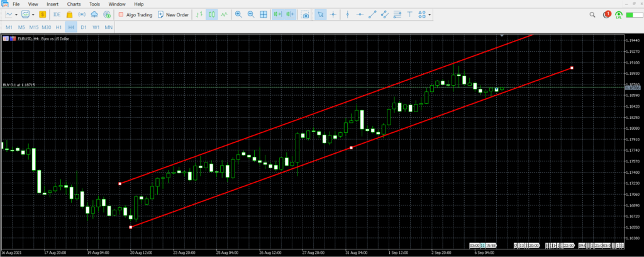This screenshot has height=257, width=644.
Task: Select the crosshair cursor tool
Action: tap(333, 14)
